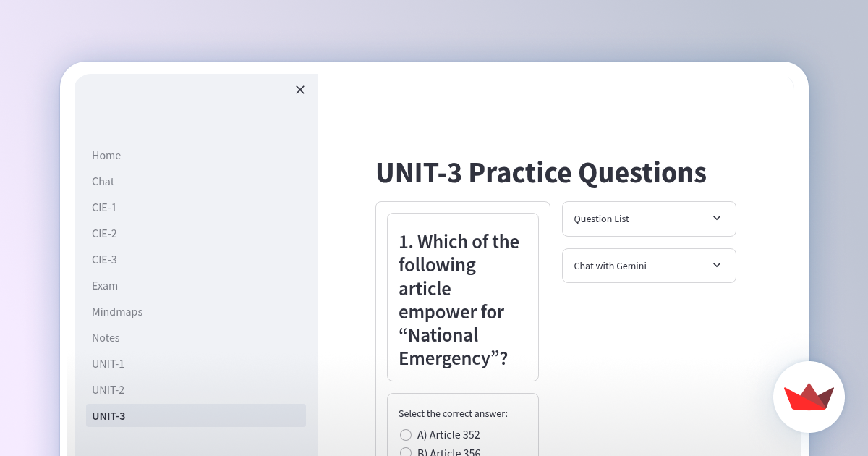
Task: Click the chevron on Chat with Gemini
Action: pos(716,266)
